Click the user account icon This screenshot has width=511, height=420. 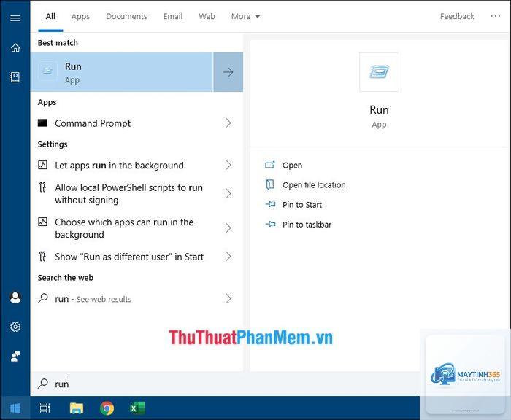pyautogui.click(x=15, y=297)
